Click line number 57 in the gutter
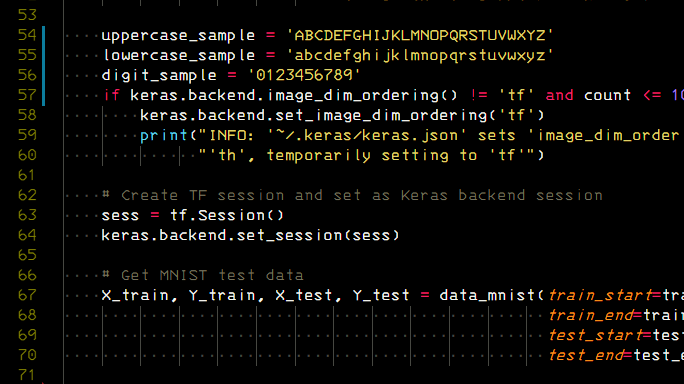This screenshot has height=384, width=684. [27, 95]
